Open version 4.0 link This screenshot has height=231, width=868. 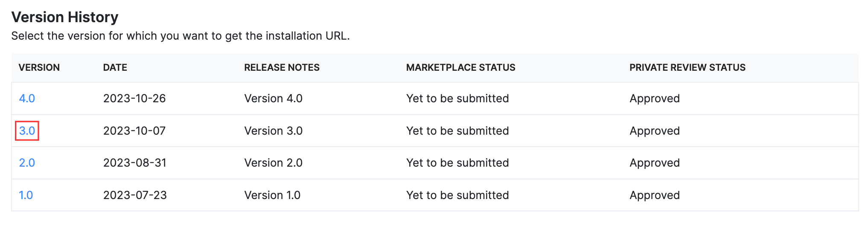coord(27,98)
